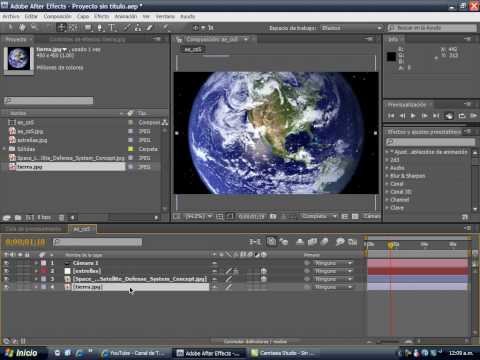Jump to first frame in Preview panel
The width and height of the screenshot is (480, 360).
[391, 116]
